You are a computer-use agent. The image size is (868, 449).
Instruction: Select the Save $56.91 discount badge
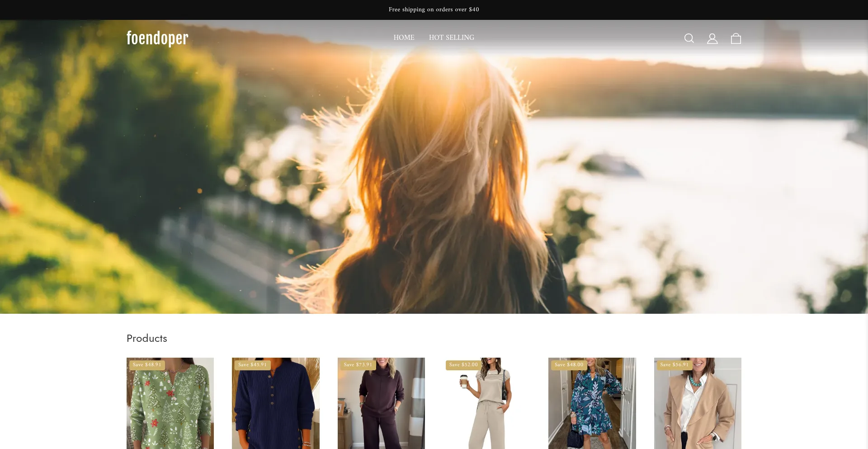coord(674,365)
